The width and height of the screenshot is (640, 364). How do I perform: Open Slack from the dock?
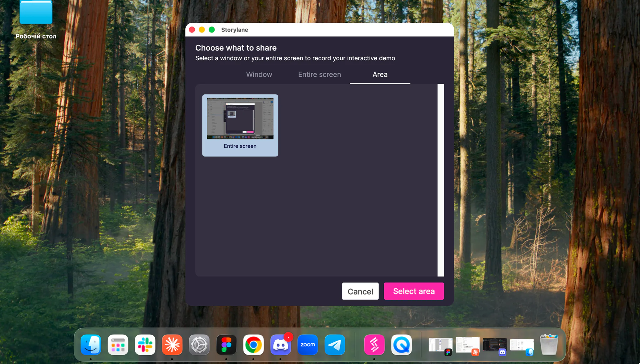tap(145, 345)
